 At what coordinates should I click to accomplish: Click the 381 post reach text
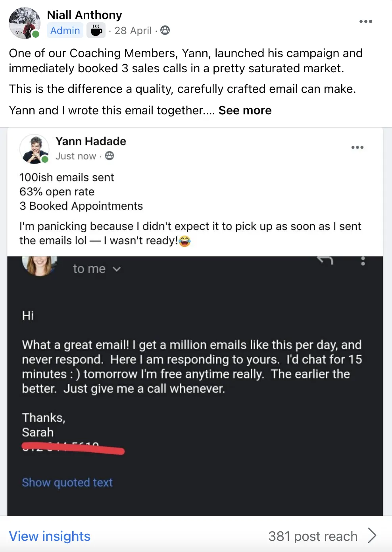tap(313, 536)
